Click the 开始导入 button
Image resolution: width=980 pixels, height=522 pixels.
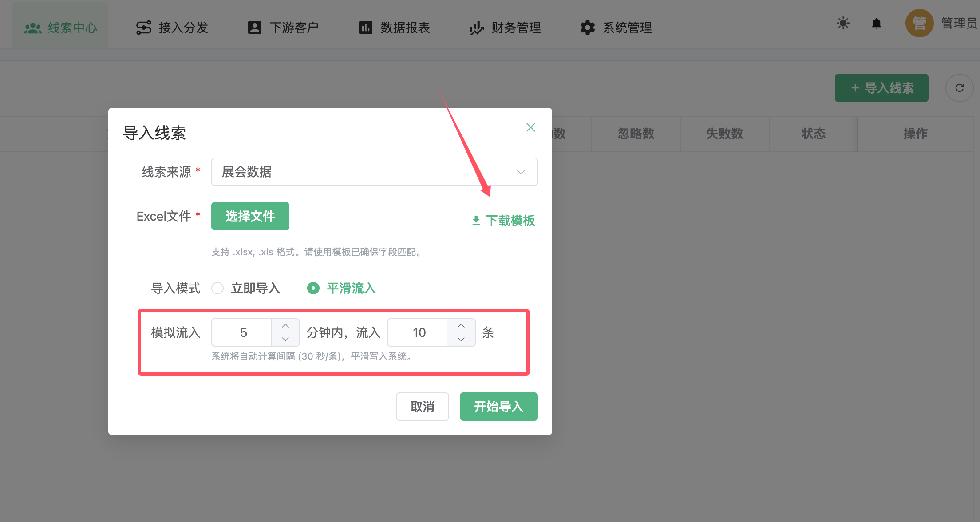(x=498, y=407)
